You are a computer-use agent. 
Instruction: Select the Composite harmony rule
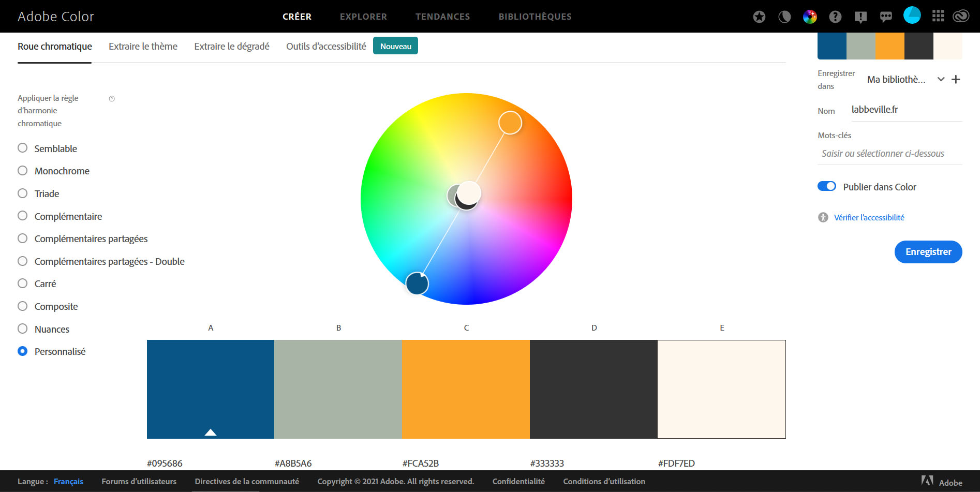(48, 306)
